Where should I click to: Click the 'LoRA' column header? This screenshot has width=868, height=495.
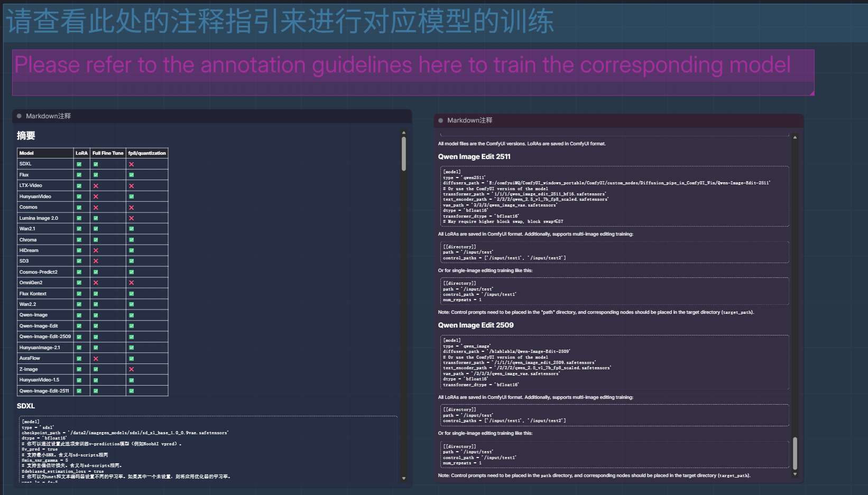click(x=81, y=153)
